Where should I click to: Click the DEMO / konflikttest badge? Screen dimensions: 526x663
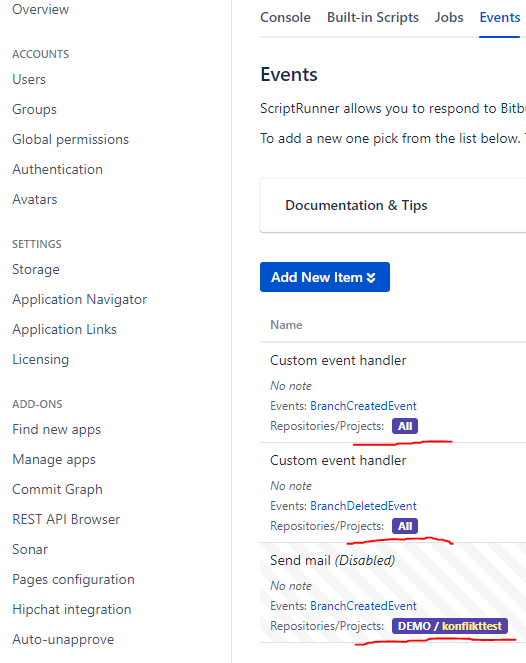(450, 626)
